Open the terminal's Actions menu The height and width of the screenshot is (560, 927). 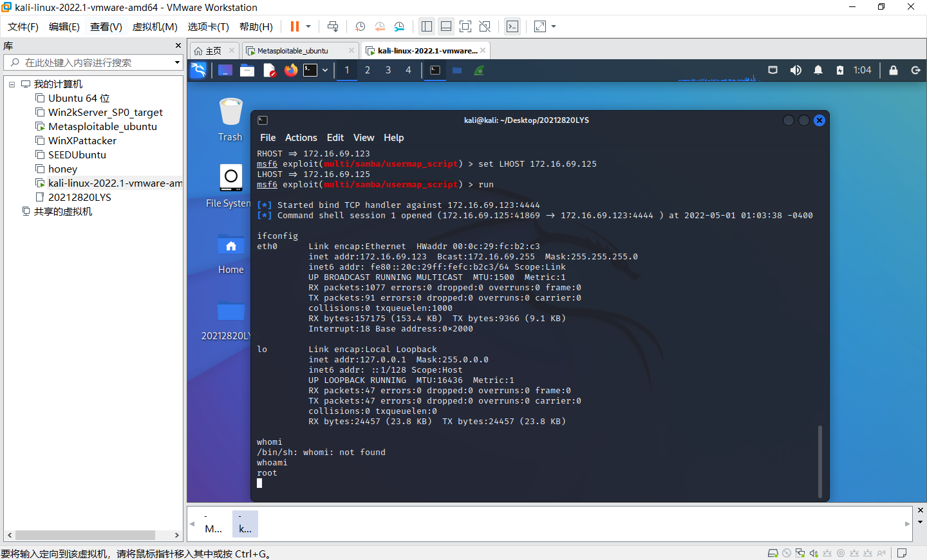[x=301, y=138]
